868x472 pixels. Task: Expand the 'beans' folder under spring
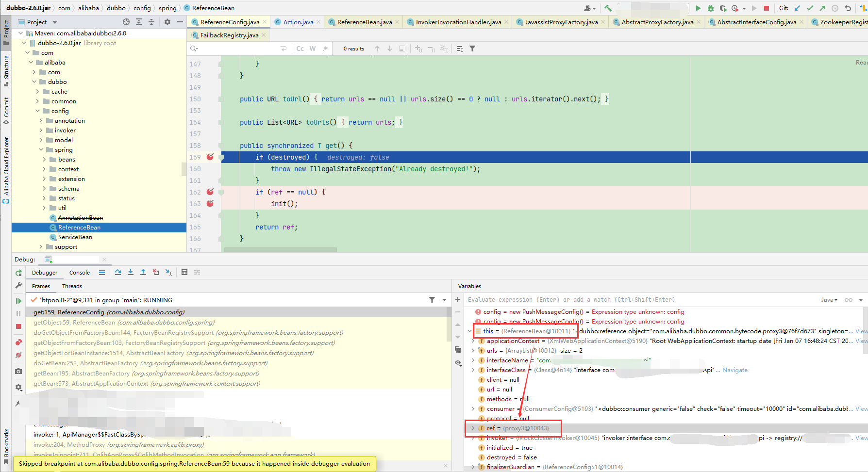[44, 160]
